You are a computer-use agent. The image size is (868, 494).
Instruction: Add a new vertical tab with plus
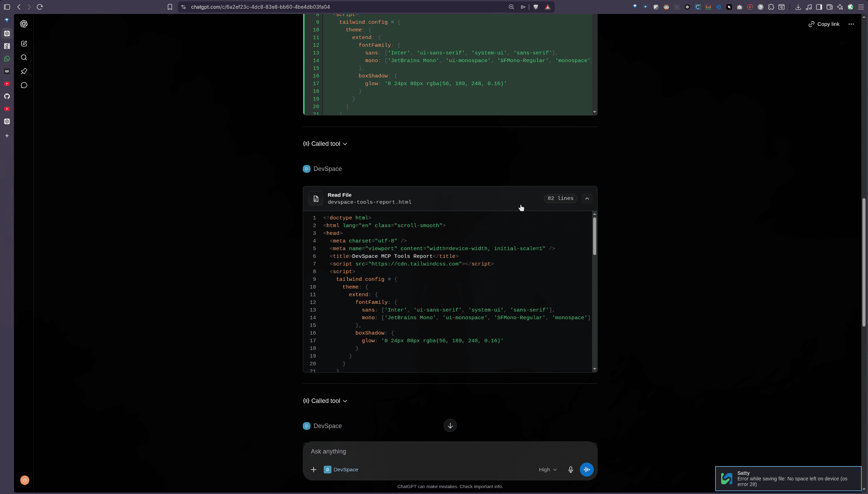click(7, 136)
